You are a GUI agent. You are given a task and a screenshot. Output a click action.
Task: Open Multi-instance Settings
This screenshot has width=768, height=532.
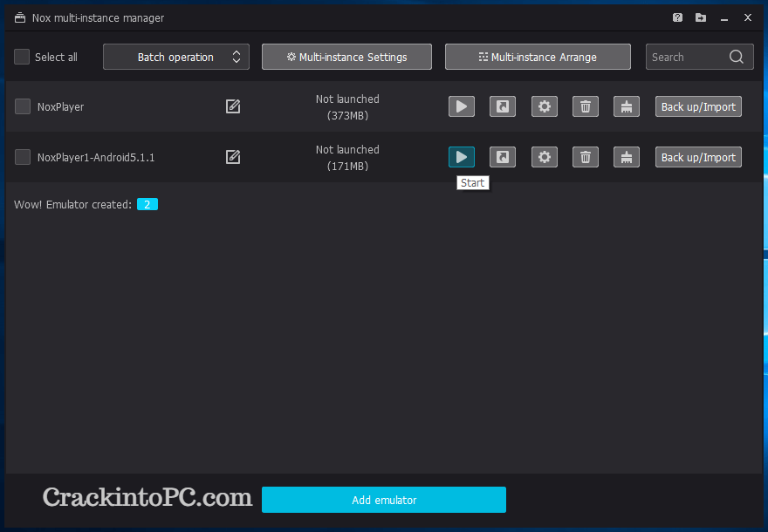(x=346, y=57)
